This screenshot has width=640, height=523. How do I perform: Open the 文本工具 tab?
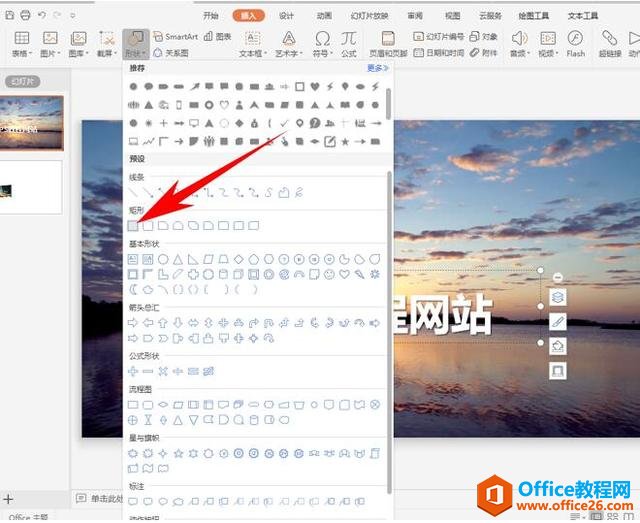click(x=583, y=16)
